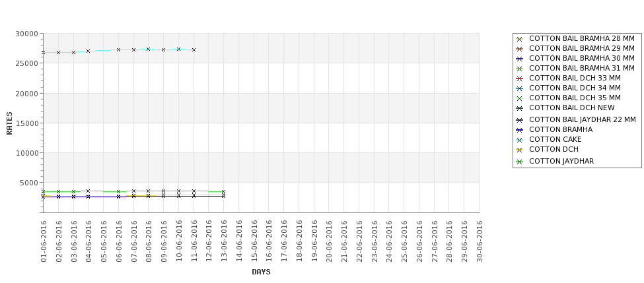The height and width of the screenshot is (283, 644).
Task: Click the 28-06-2016 date label
Action: coord(449,241)
